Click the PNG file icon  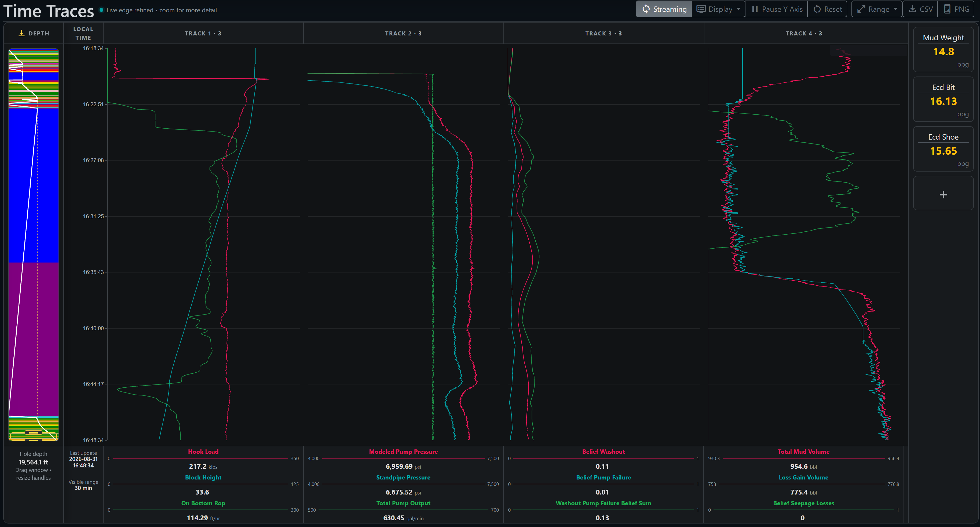[x=947, y=9]
